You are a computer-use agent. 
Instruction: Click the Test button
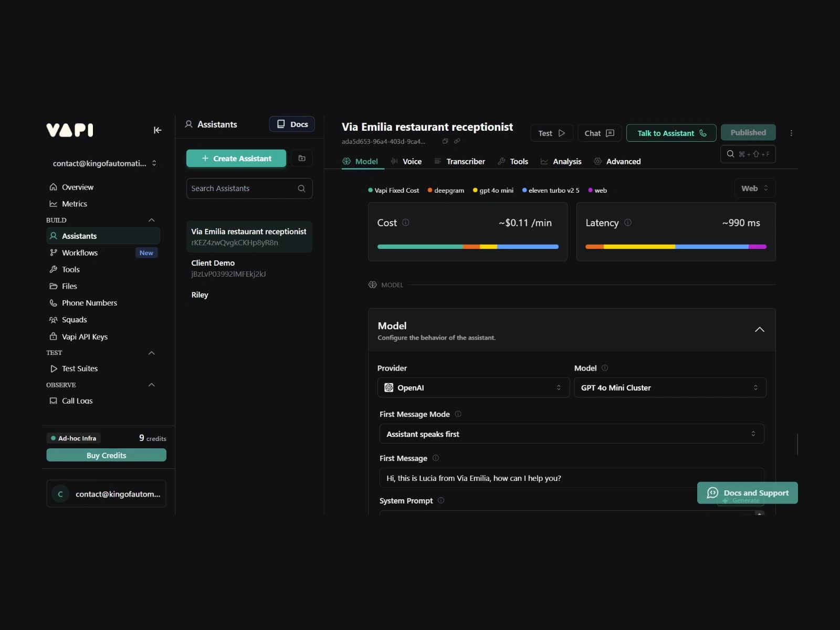tap(552, 133)
